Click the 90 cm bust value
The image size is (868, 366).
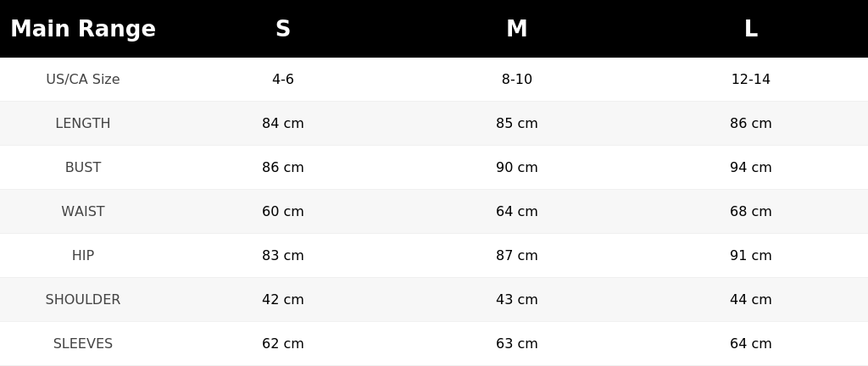516,168
